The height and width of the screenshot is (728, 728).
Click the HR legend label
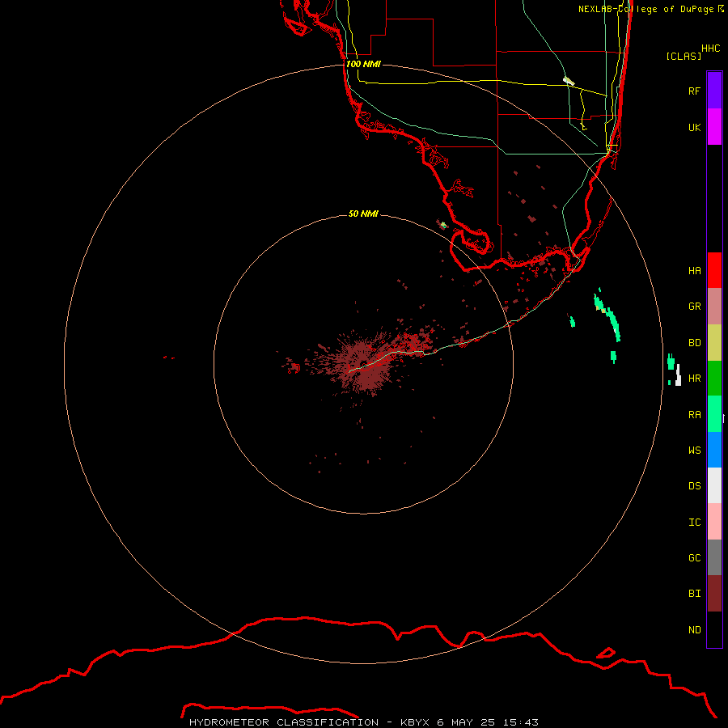694,379
